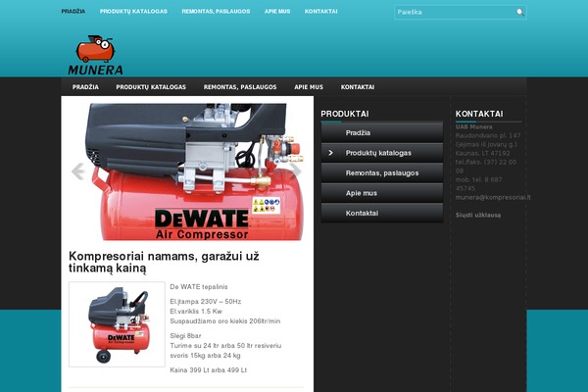
Task: Click Remontas, paslaugos button in Produktai sidebar
Action: coord(382,172)
